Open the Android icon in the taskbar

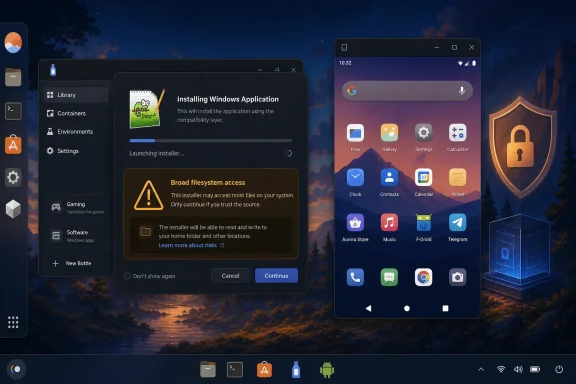pyautogui.click(x=327, y=370)
